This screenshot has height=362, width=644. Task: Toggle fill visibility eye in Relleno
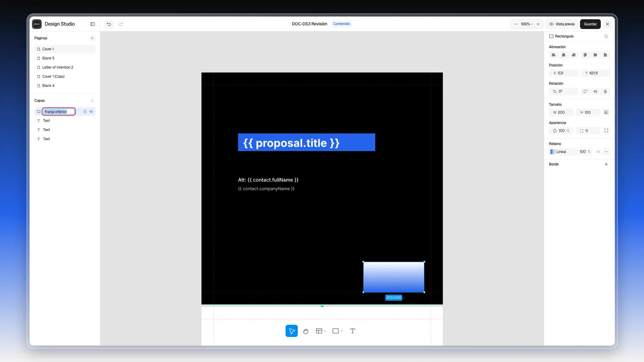pos(598,152)
